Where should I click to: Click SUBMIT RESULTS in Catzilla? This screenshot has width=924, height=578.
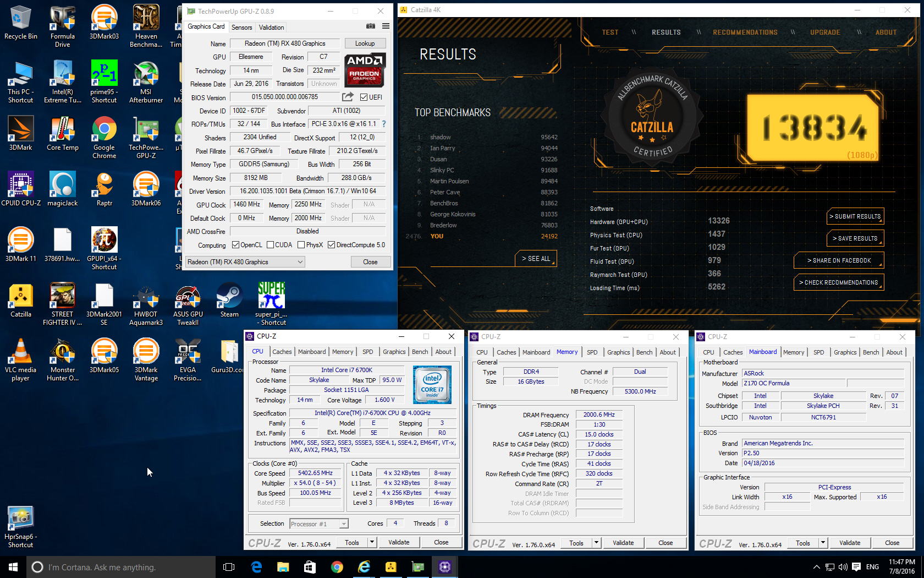855,216
